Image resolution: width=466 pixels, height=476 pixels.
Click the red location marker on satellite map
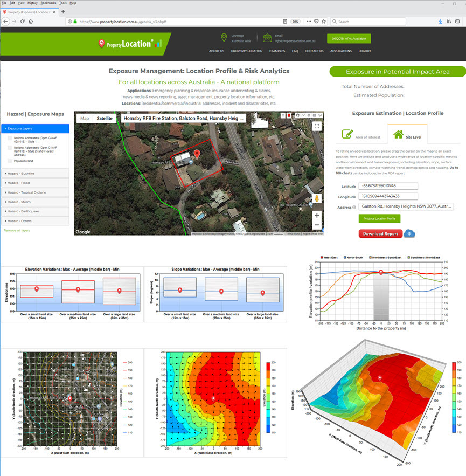(x=197, y=154)
